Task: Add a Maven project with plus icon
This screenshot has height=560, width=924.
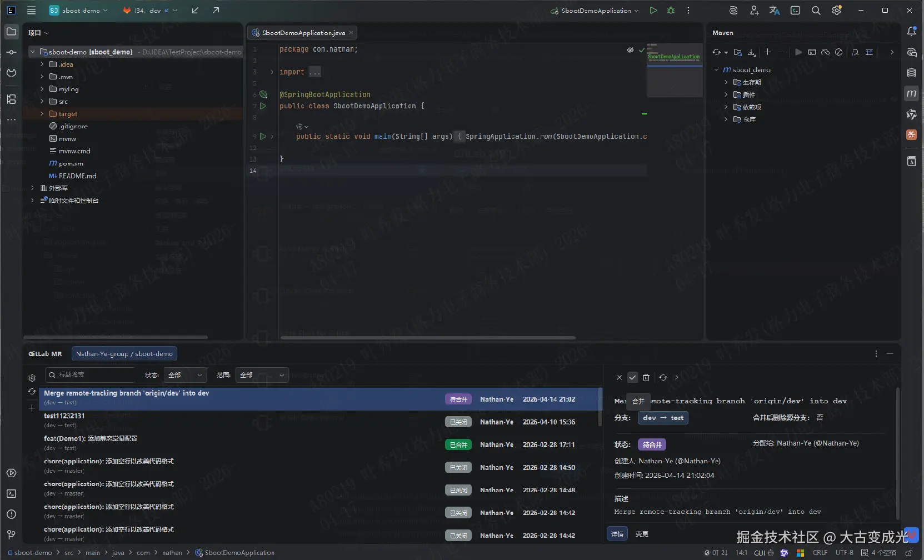Action: 767,52
